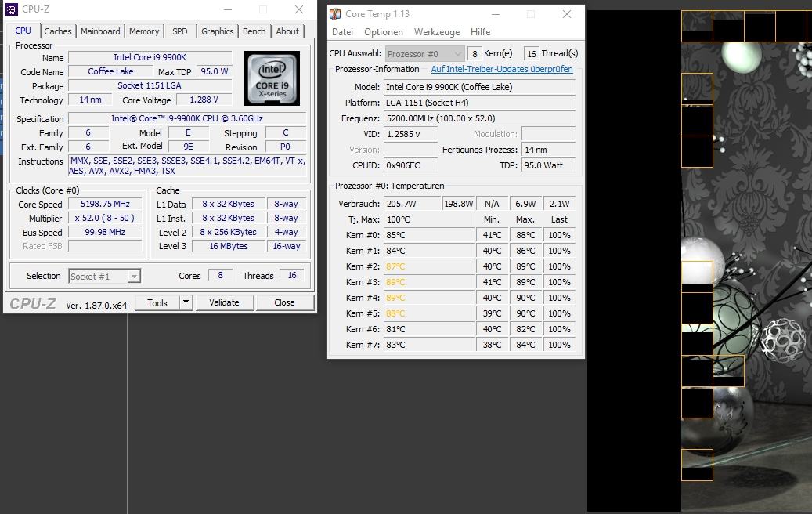
Task: Open the Mainboard tab in CPU-Z
Action: [100, 31]
